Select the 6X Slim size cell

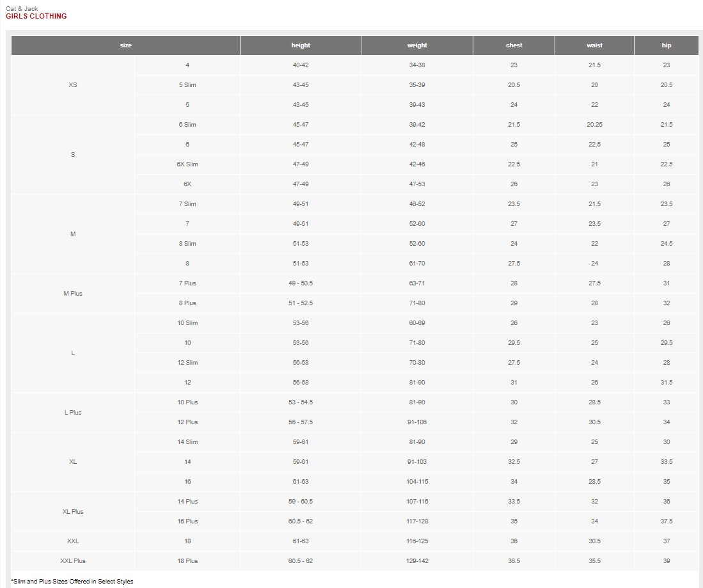tap(187, 164)
